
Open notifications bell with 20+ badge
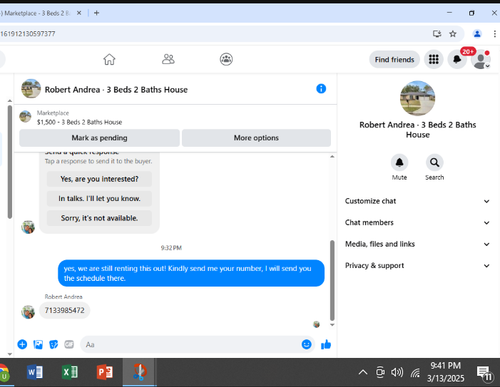pos(457,59)
